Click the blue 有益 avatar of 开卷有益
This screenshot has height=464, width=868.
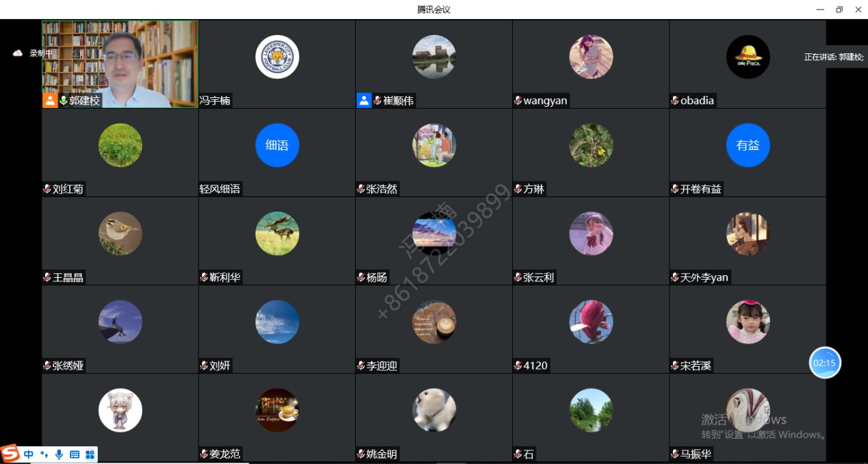click(x=748, y=145)
